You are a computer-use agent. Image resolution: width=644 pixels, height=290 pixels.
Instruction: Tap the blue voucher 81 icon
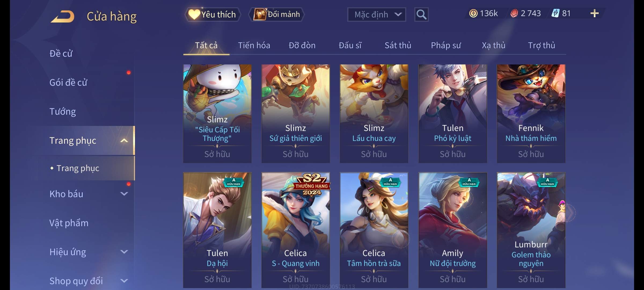pos(555,13)
